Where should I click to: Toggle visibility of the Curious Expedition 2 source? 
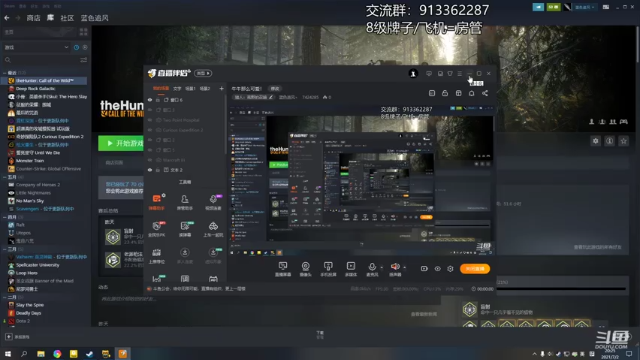click(x=150, y=130)
